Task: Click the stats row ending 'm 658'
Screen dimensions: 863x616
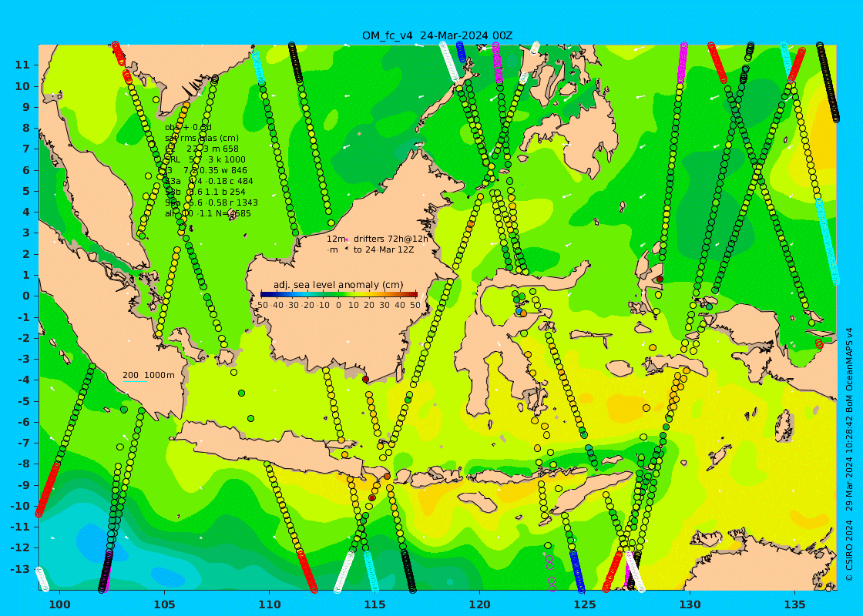Action: coord(202,149)
